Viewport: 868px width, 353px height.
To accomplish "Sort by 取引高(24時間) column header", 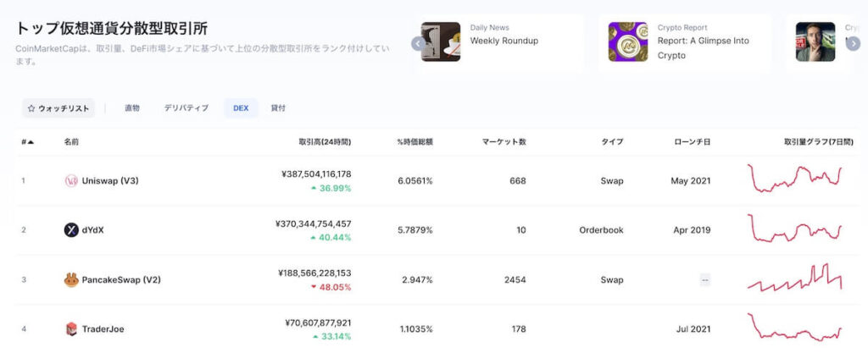I will click(325, 142).
